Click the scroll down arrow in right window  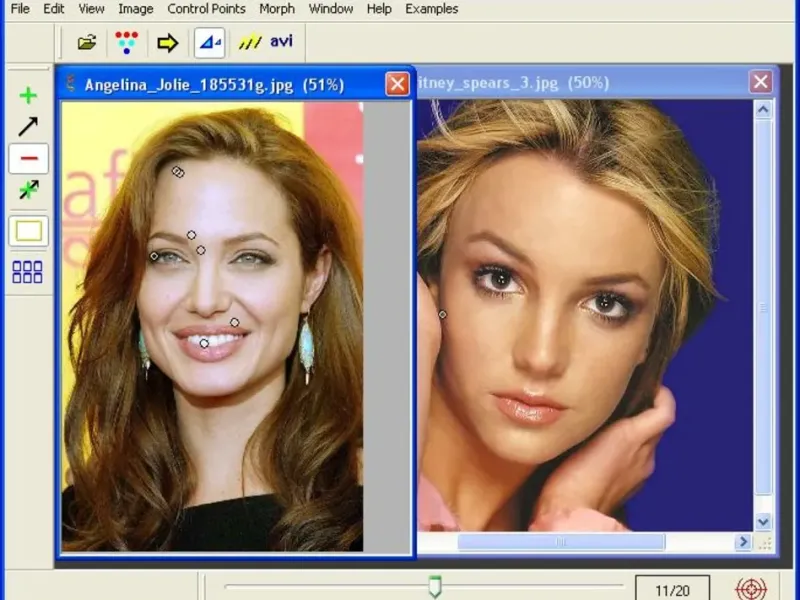[x=763, y=522]
